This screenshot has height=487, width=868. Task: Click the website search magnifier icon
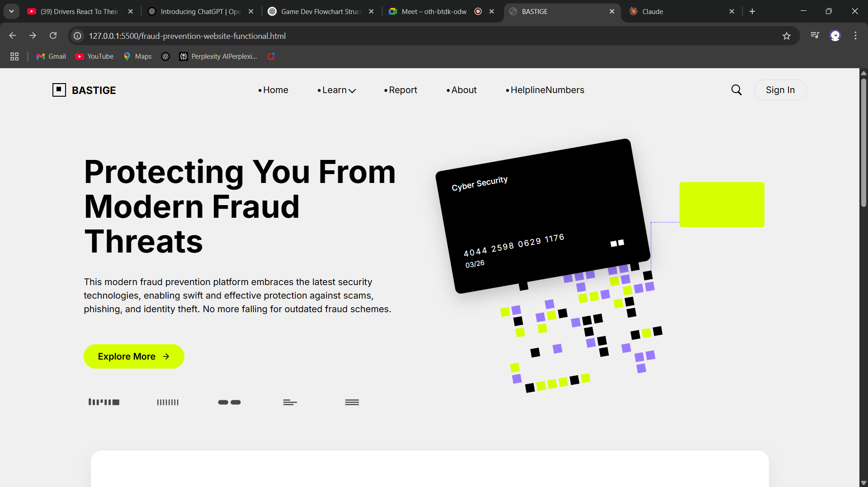[x=736, y=90]
